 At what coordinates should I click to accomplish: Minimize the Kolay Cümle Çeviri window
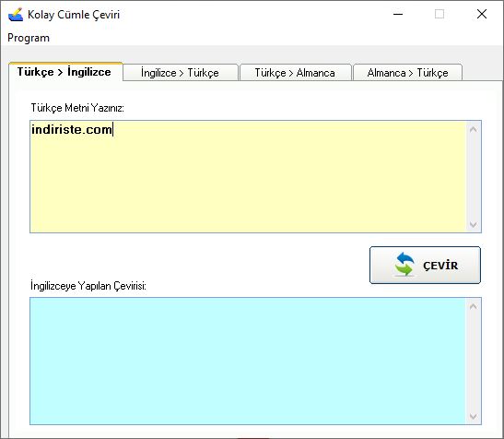click(398, 14)
